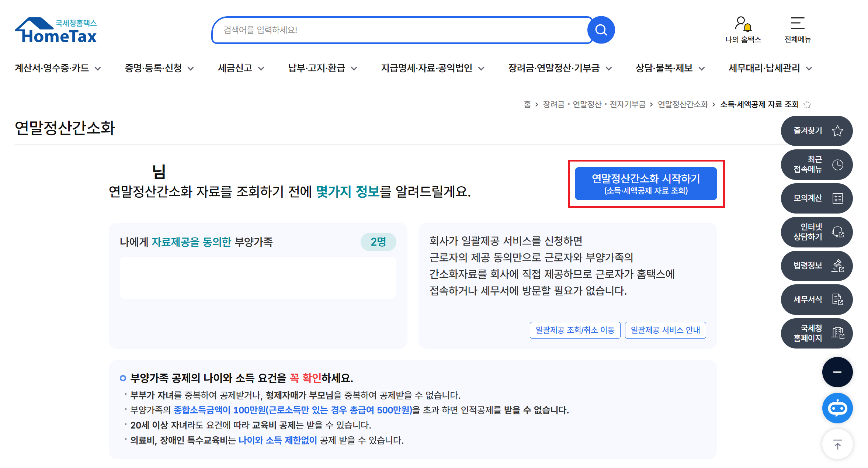This screenshot has height=468, width=868.
Task: Open the 전체메뉴 hamburger icon
Action: (x=798, y=30)
